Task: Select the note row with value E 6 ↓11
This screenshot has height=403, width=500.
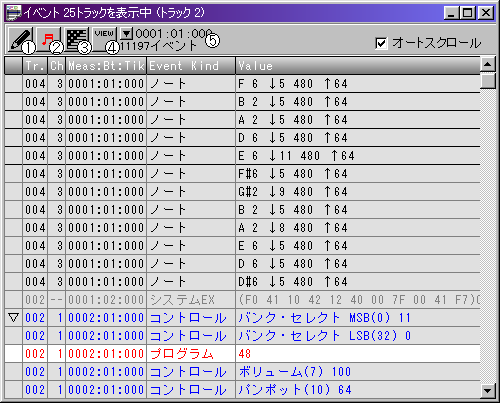Action: point(242,156)
